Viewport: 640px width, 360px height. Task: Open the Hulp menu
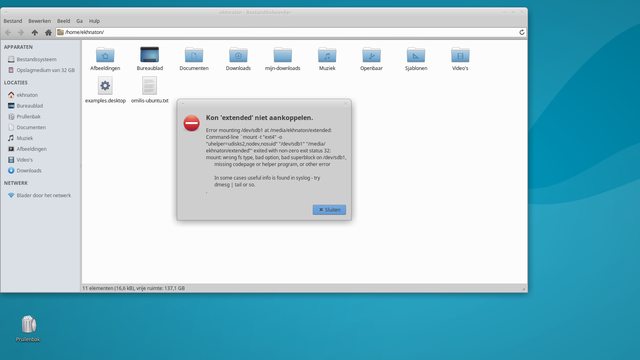pos(94,21)
